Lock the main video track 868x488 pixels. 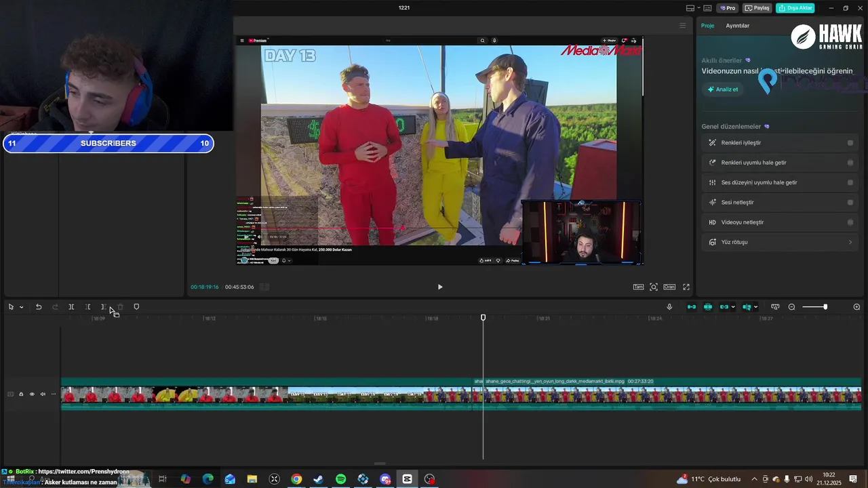[21, 394]
